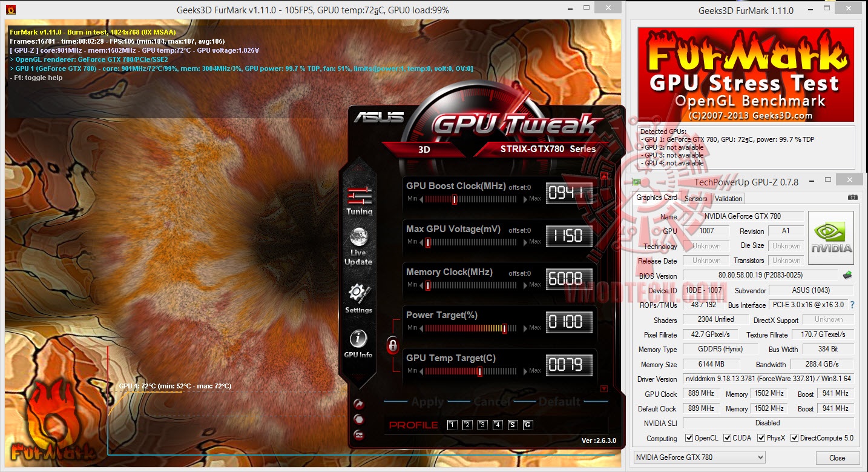Select profile G in GPU Tweak
868x472 pixels.
pos(528,425)
